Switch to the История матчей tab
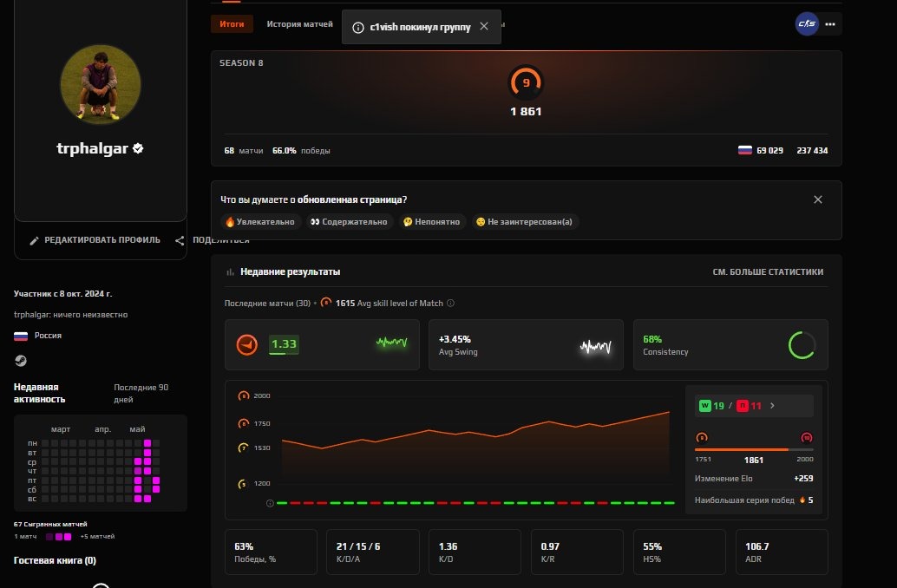The width and height of the screenshot is (897, 588). click(x=300, y=24)
